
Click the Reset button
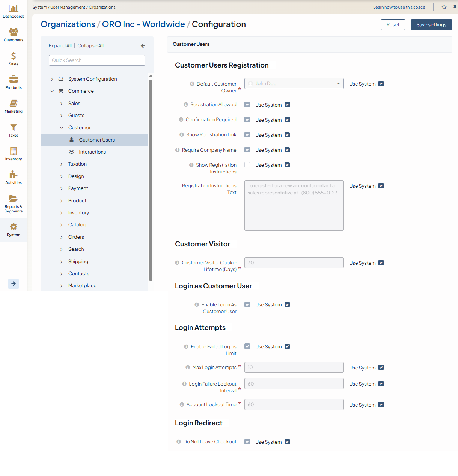click(393, 25)
